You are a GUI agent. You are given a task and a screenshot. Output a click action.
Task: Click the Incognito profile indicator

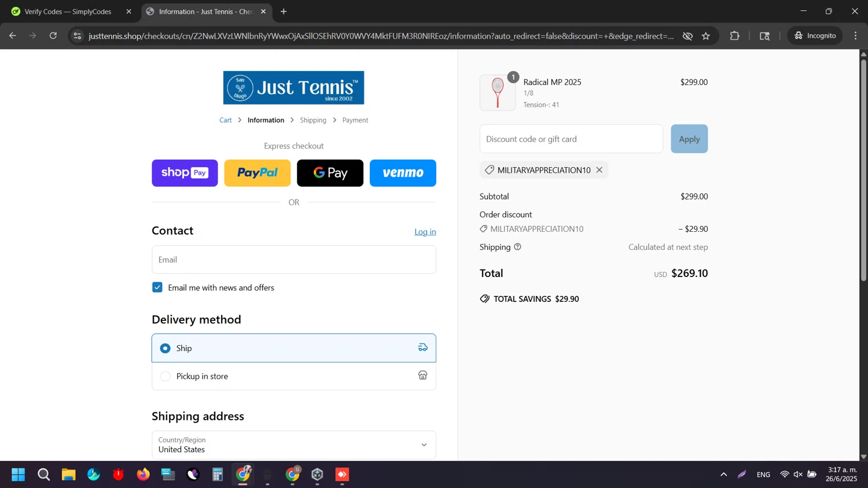click(x=815, y=36)
